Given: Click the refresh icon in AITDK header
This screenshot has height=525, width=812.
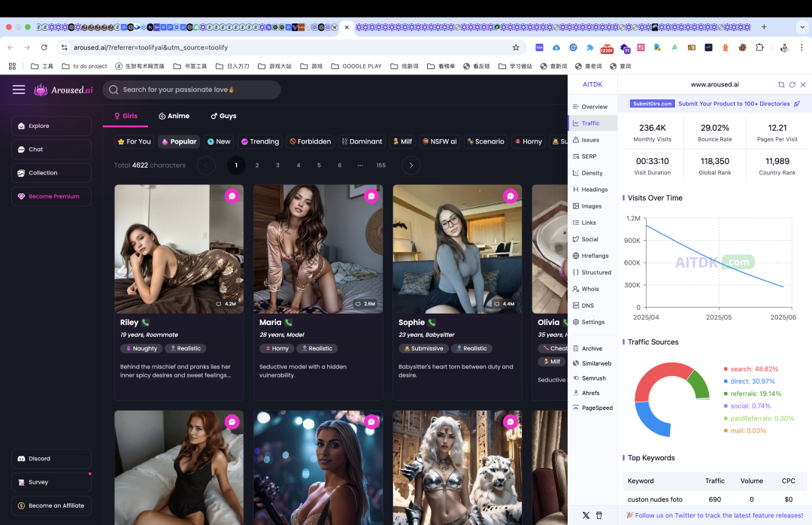Looking at the screenshot, I should pos(792,84).
